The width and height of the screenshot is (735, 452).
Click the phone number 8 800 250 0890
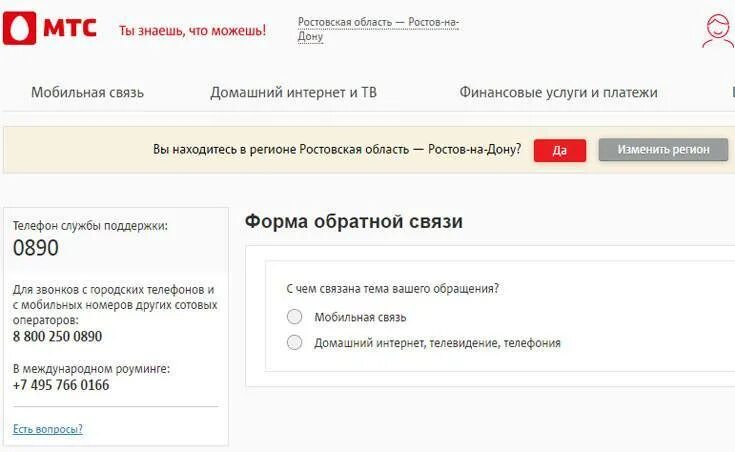point(57,337)
